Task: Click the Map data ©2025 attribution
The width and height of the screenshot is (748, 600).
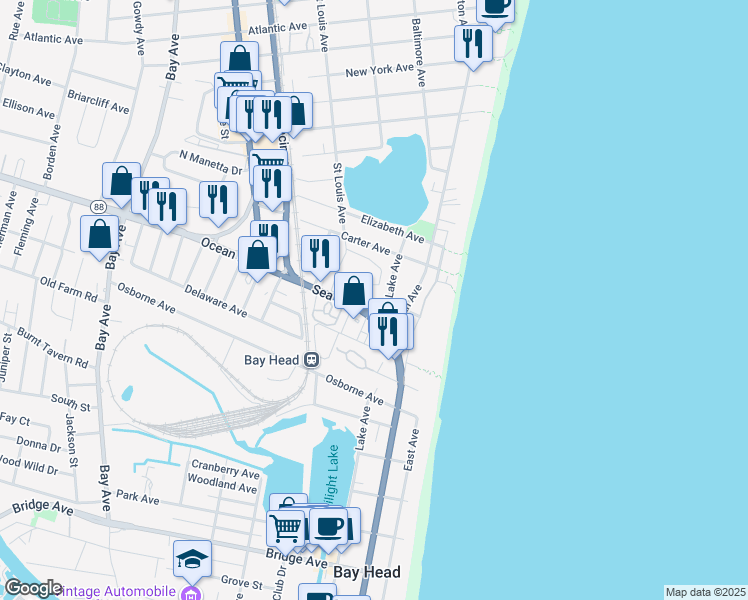Action: click(705, 592)
